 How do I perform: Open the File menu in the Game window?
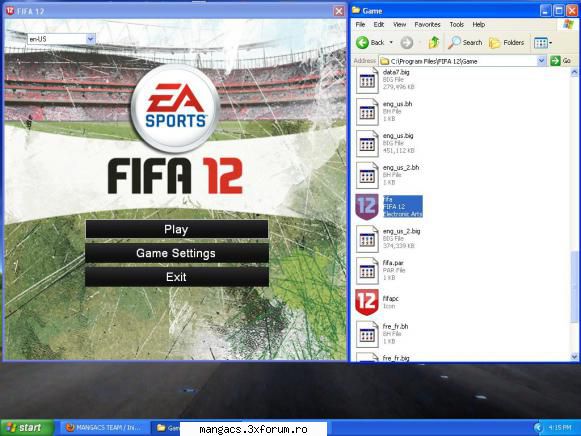coord(360,24)
